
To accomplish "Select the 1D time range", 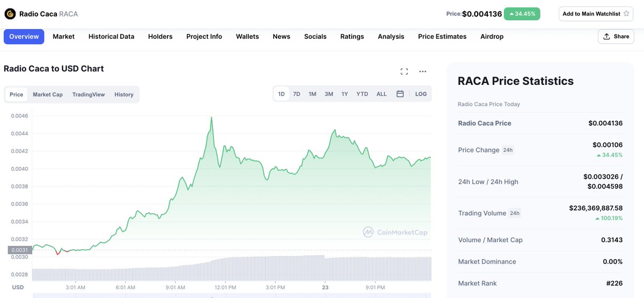I will pyautogui.click(x=281, y=94).
